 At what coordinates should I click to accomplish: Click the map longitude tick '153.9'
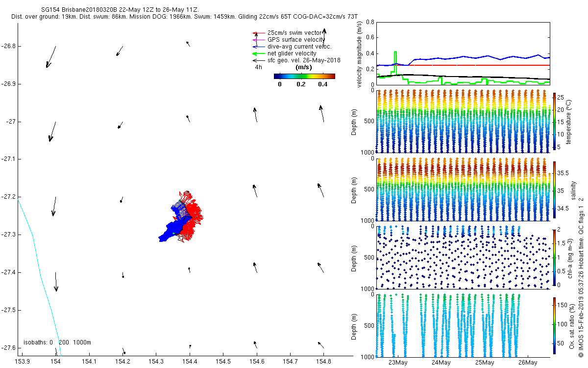pyautogui.click(x=22, y=361)
